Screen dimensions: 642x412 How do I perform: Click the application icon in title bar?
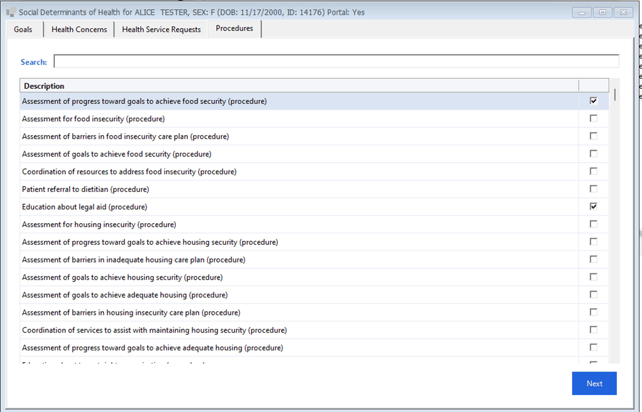[10, 12]
